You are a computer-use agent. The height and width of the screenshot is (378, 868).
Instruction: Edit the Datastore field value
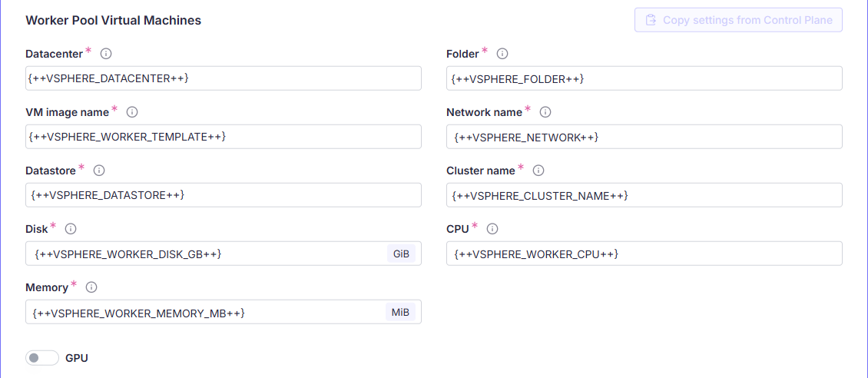click(x=223, y=195)
